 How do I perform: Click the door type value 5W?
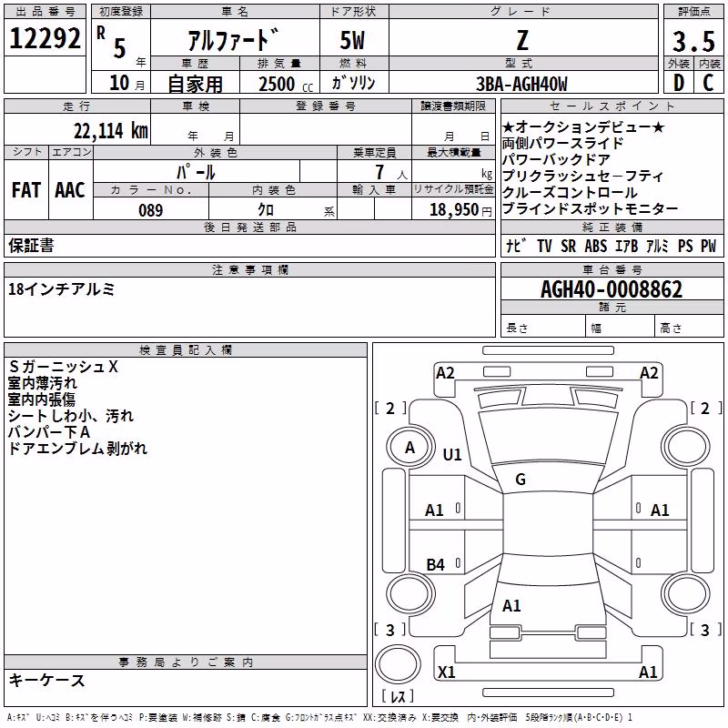pyautogui.click(x=352, y=40)
